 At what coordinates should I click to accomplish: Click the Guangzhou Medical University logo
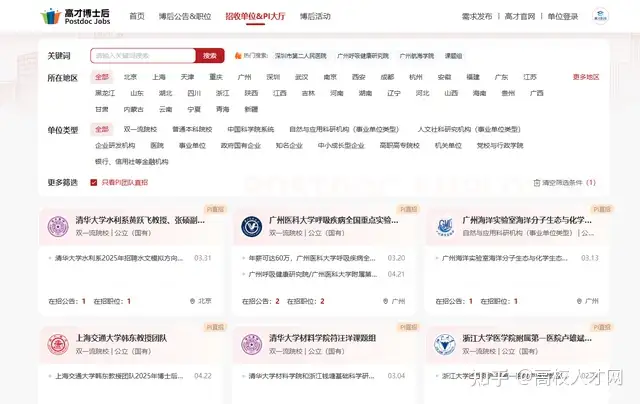coord(251,227)
